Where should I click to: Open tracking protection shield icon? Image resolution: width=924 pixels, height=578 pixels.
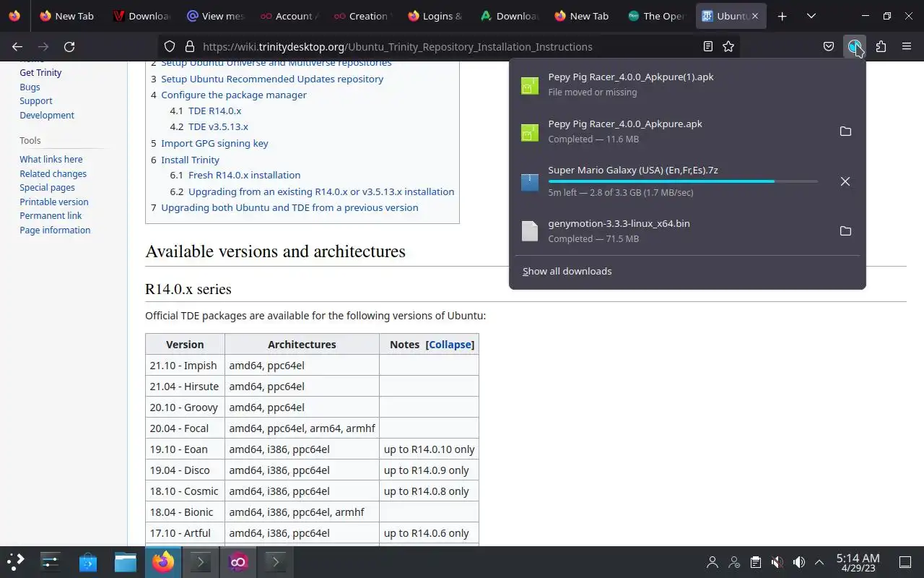[170, 46]
